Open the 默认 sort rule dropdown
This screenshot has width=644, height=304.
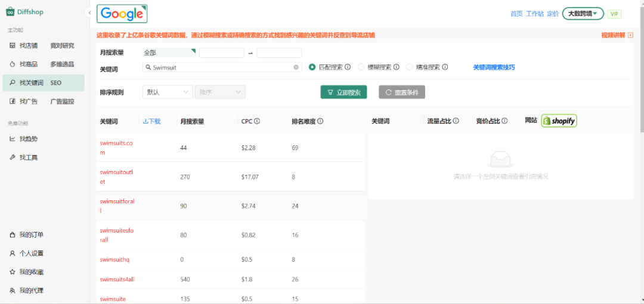(x=168, y=92)
